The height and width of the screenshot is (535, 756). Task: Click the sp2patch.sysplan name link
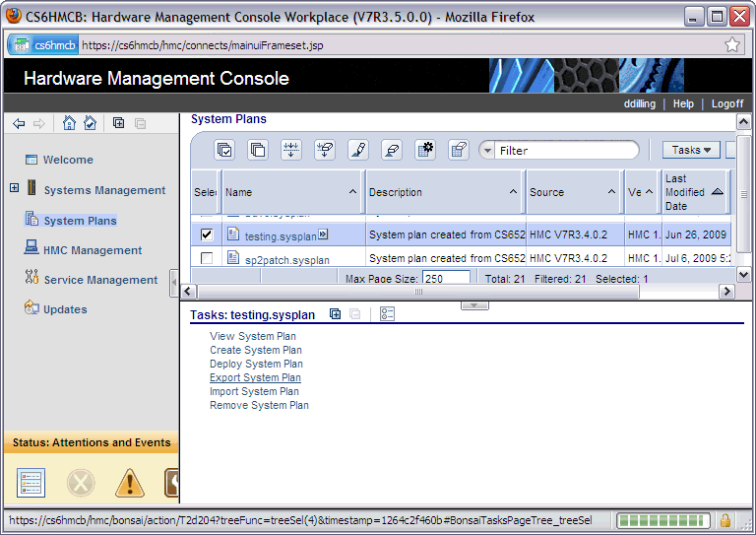(x=286, y=260)
